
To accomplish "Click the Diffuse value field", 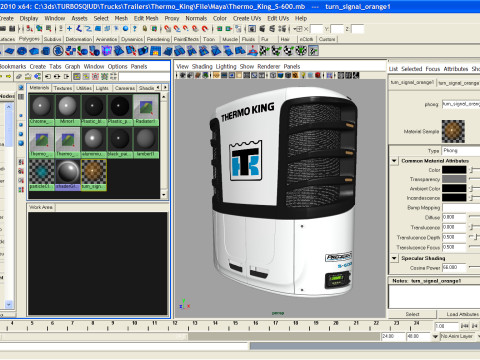I will 454,217.
